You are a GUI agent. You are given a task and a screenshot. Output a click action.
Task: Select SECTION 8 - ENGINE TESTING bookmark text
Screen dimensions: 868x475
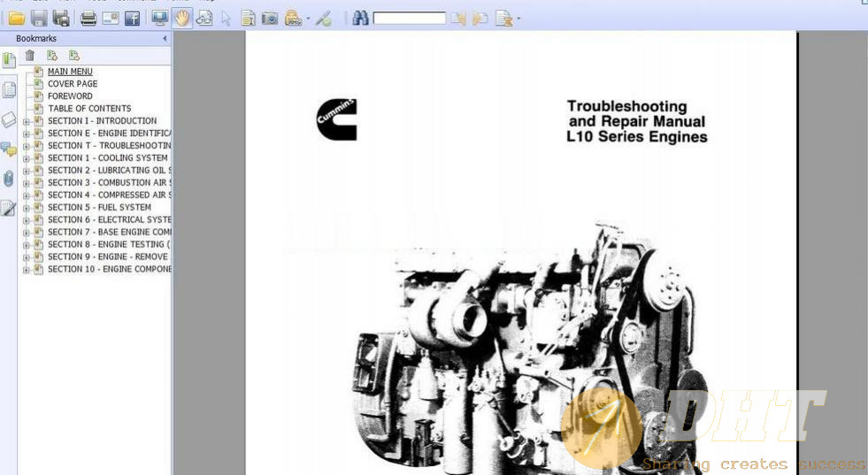pyautogui.click(x=109, y=244)
